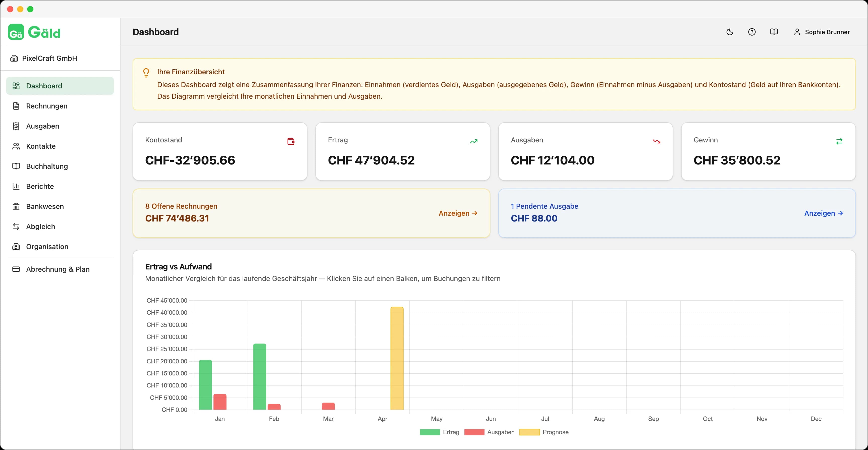This screenshot has width=868, height=450.
Task: Click the CHF 88.00 pending expense amount
Action: point(534,218)
